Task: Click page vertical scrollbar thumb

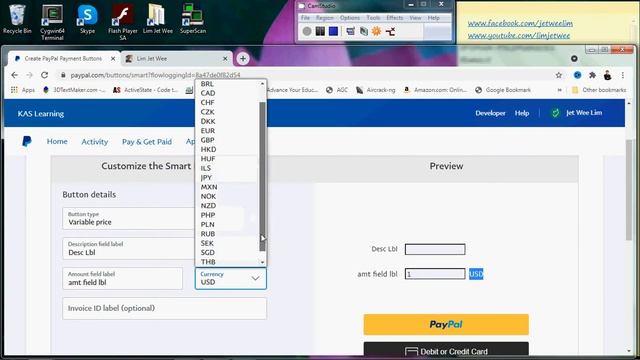Action: pos(629,190)
